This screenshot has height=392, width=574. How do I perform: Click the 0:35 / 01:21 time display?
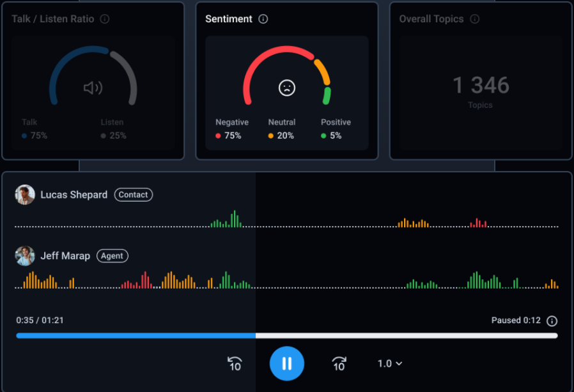38,320
